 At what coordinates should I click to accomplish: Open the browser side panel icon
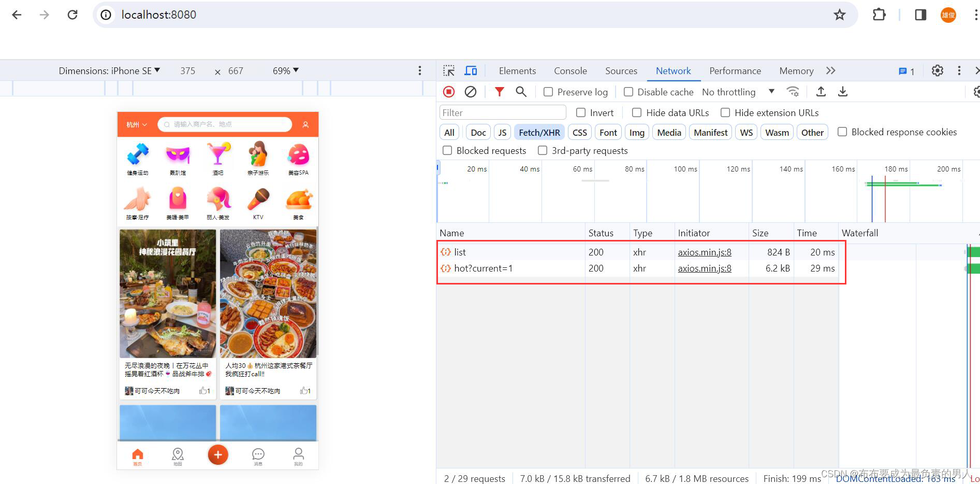point(920,15)
